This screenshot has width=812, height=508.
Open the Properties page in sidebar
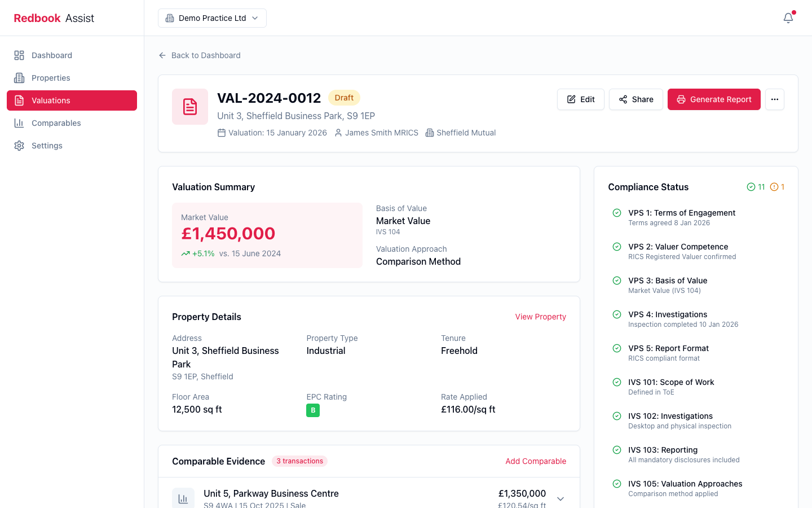[51, 78]
